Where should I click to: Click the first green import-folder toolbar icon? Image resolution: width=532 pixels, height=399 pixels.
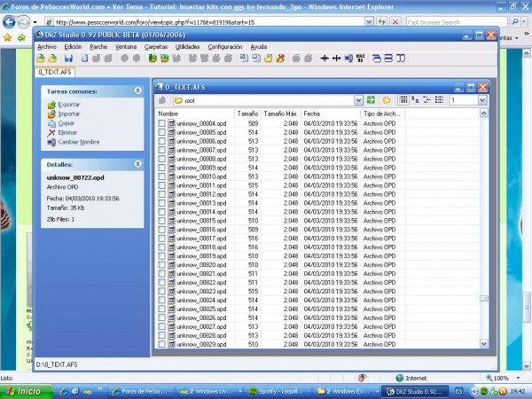(153, 59)
